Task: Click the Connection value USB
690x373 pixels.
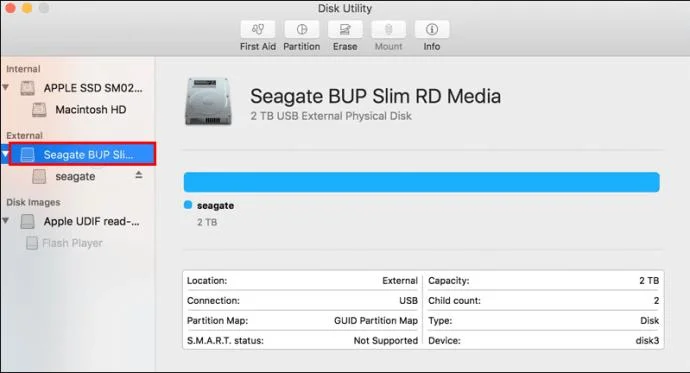Action: (x=408, y=300)
